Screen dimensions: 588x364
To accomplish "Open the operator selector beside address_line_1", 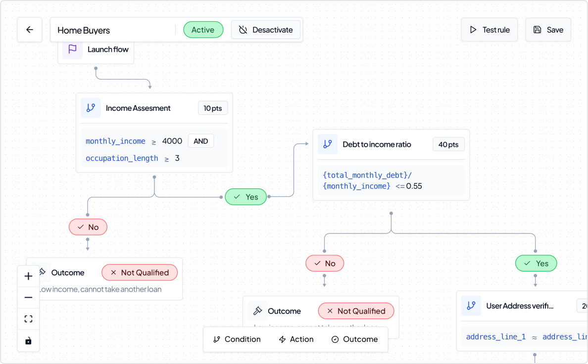I will coord(534,337).
